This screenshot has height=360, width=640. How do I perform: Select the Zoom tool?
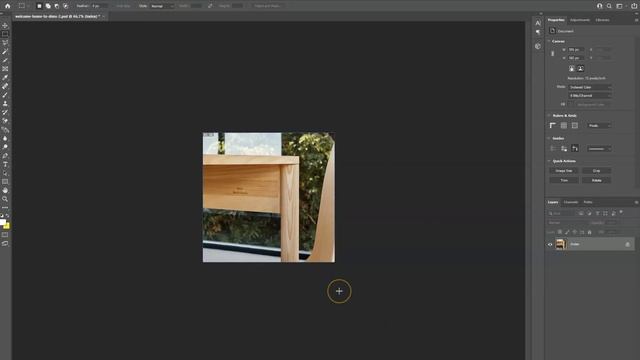point(5,199)
